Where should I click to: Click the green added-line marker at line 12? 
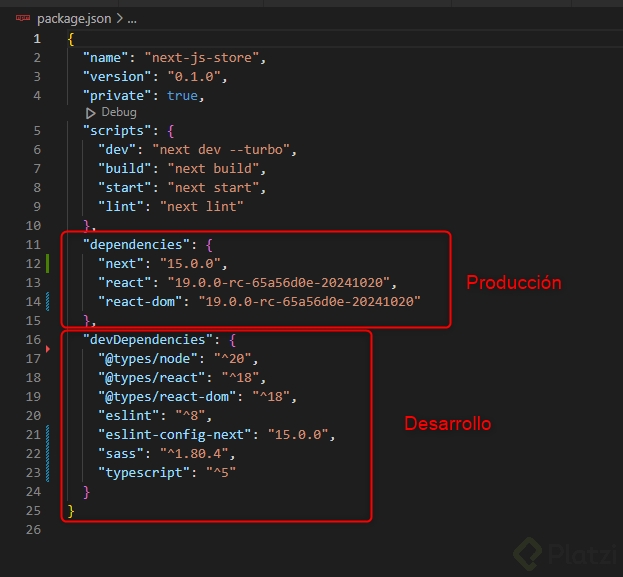pos(48,264)
